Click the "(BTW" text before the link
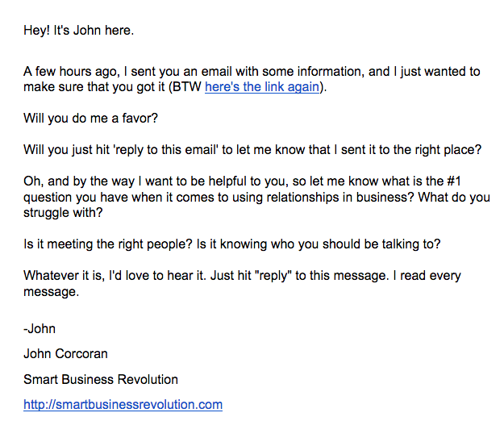 185,87
